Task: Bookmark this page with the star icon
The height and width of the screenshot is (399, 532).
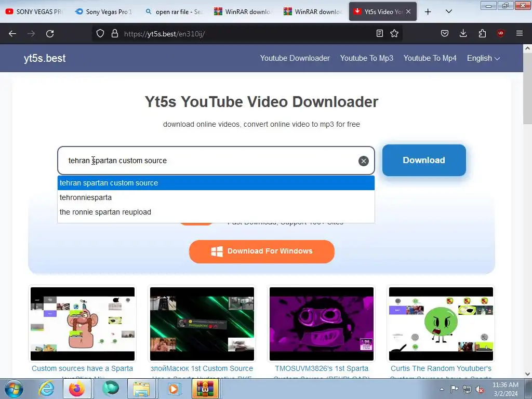Action: pyautogui.click(x=394, y=33)
